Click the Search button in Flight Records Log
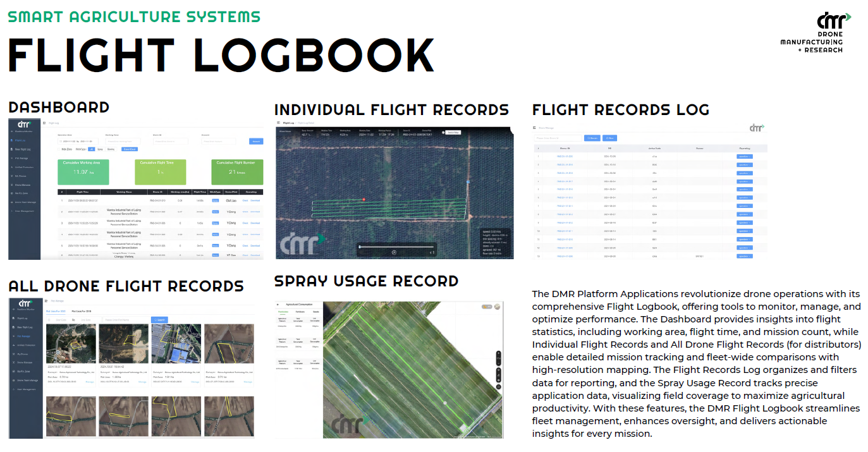 pos(592,138)
